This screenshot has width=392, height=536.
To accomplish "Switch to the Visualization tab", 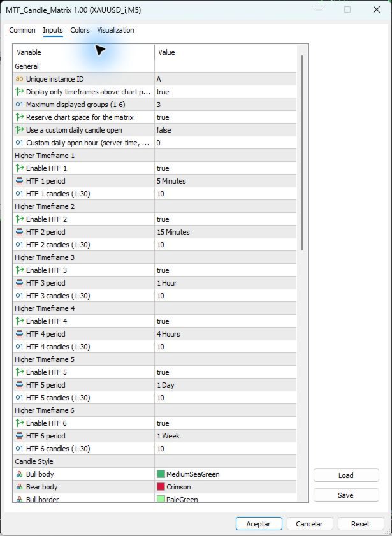I will click(x=115, y=30).
